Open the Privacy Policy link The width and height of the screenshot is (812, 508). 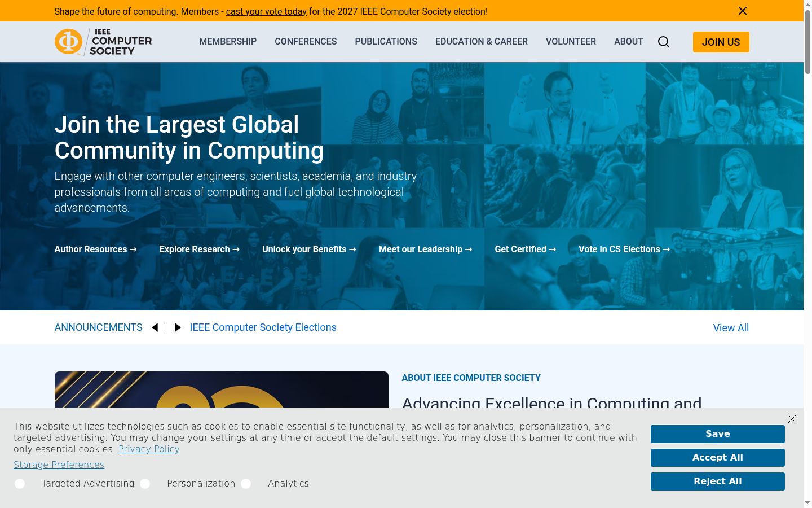coord(149,449)
